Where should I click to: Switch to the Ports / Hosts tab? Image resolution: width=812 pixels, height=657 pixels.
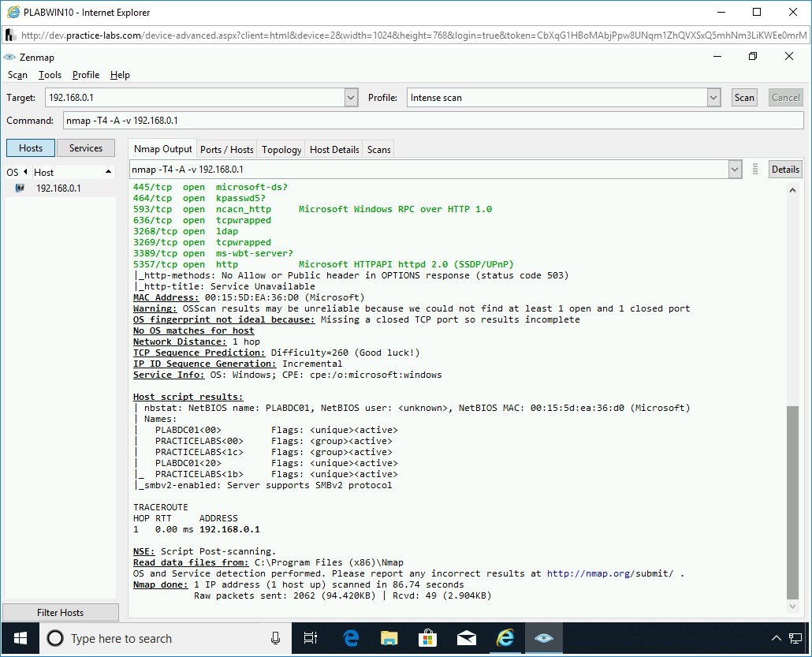[227, 150]
